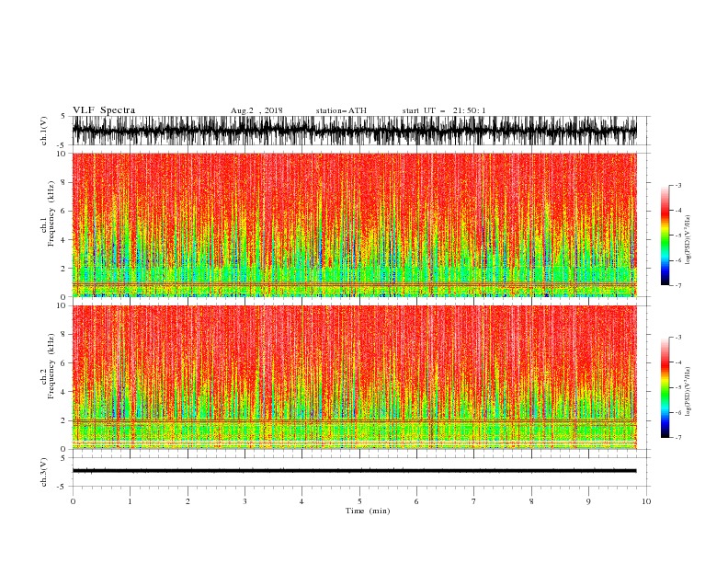The image size is (728, 563).
Task: Click the ch.2 color bar "log(PSD)(V²/Hz)" label
Action: [x=688, y=391]
